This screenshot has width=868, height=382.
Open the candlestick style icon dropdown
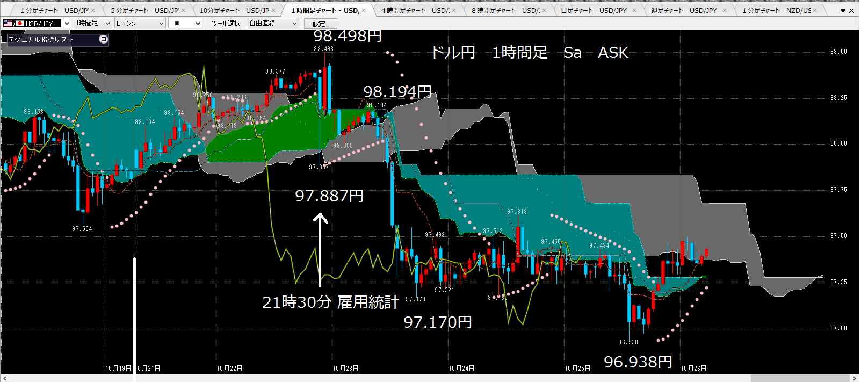(185, 23)
